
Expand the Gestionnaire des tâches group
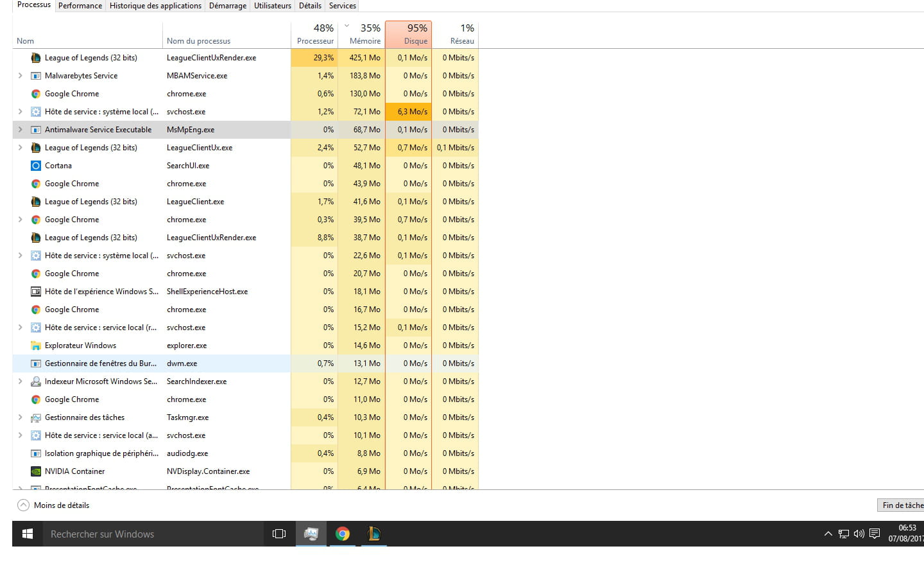20,417
